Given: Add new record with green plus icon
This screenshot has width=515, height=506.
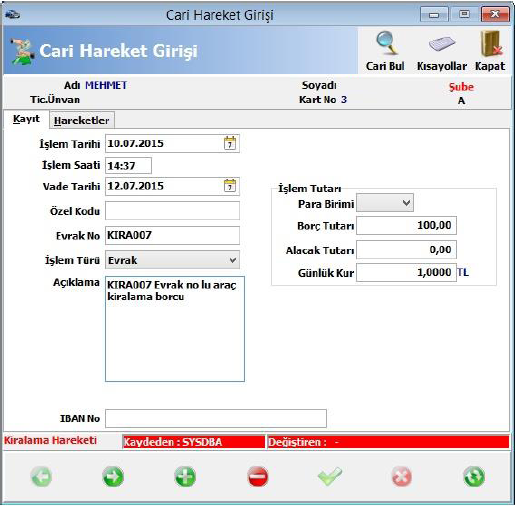Looking at the screenshot, I should pos(185,476).
